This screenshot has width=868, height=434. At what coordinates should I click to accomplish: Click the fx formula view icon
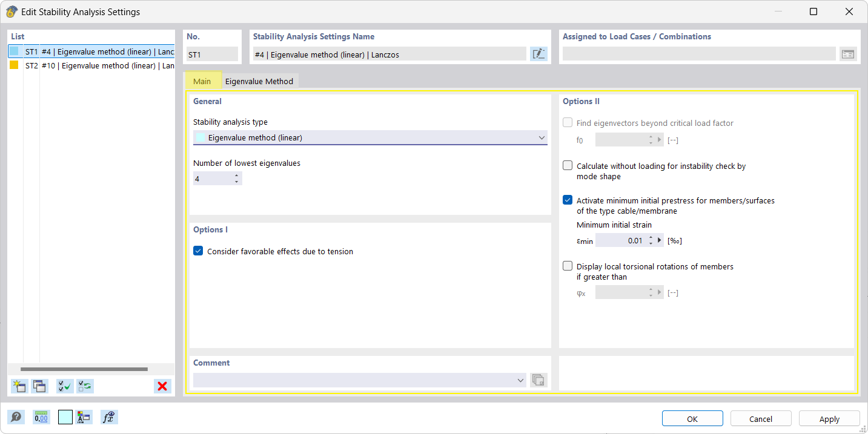pyautogui.click(x=109, y=417)
